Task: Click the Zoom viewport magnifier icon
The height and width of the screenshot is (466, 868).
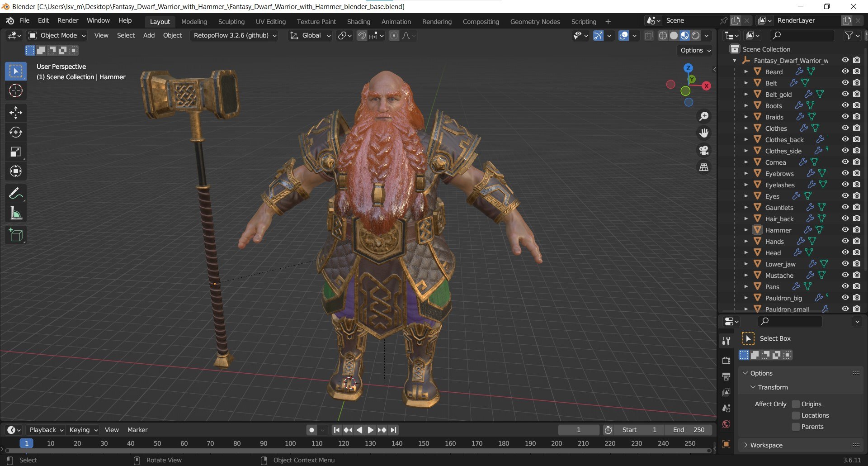Action: 704,117
